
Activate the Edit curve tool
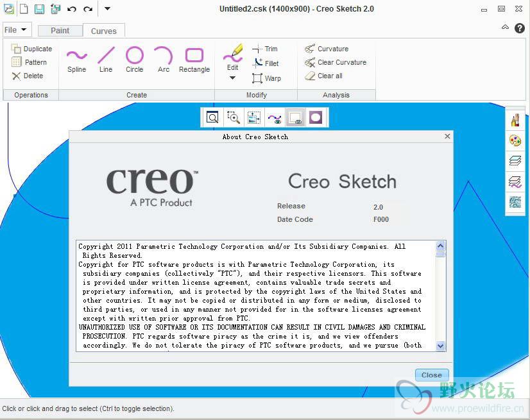[x=232, y=58]
